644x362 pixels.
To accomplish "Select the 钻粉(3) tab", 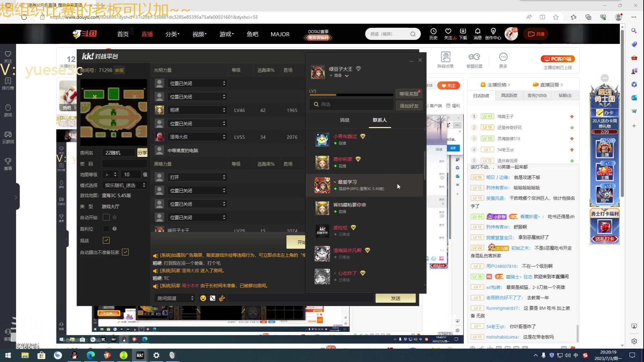I will [x=565, y=96].
